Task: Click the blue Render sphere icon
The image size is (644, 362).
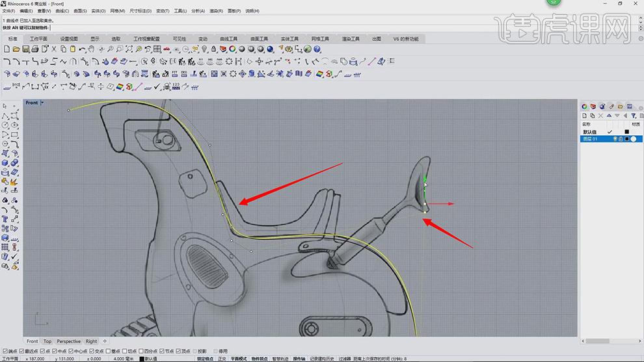Action: pos(270,49)
